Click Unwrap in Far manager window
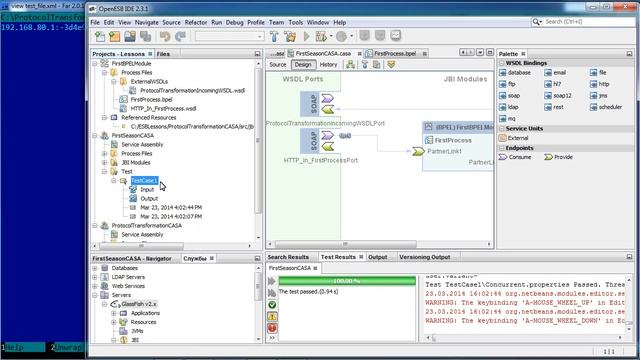 [x=69, y=348]
